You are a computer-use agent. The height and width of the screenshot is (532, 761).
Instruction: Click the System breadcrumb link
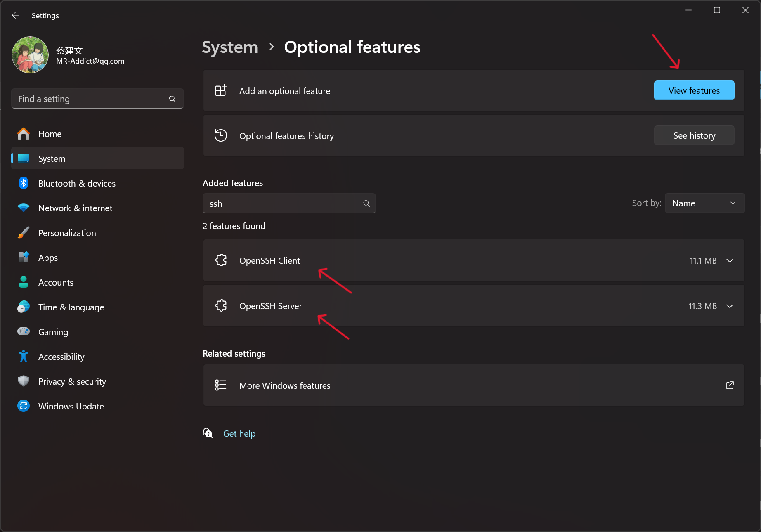[230, 47]
